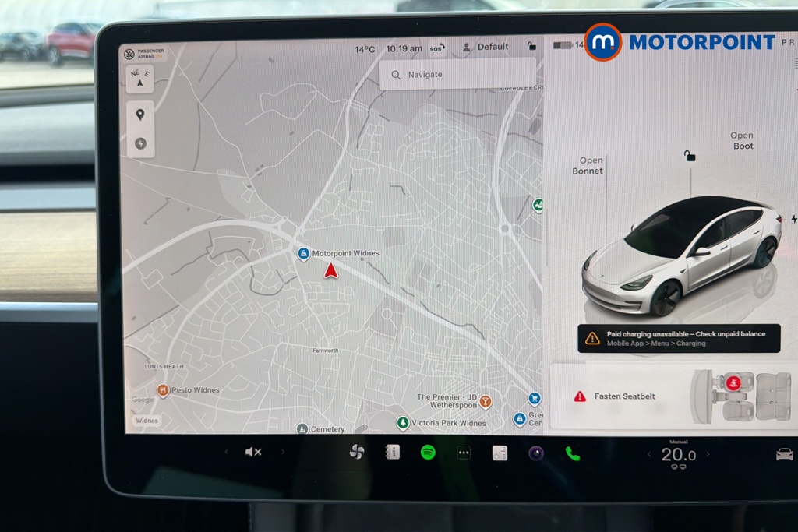
Task: Open the radio tuner app
Action: point(499,452)
